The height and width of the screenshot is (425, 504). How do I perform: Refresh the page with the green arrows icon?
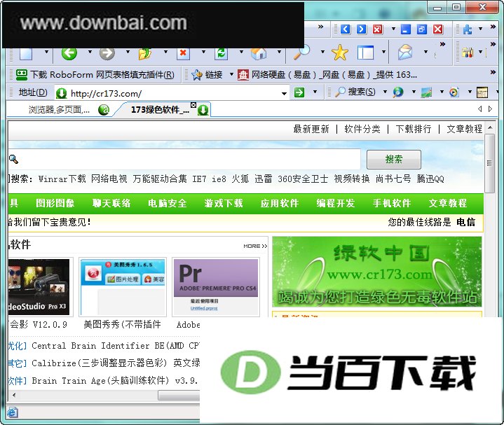(x=221, y=54)
